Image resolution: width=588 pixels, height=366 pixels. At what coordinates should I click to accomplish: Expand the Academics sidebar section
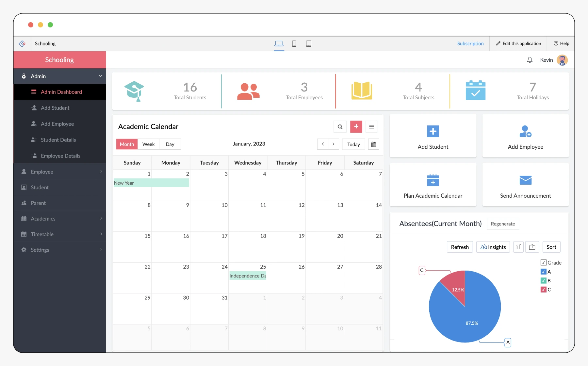(59, 218)
